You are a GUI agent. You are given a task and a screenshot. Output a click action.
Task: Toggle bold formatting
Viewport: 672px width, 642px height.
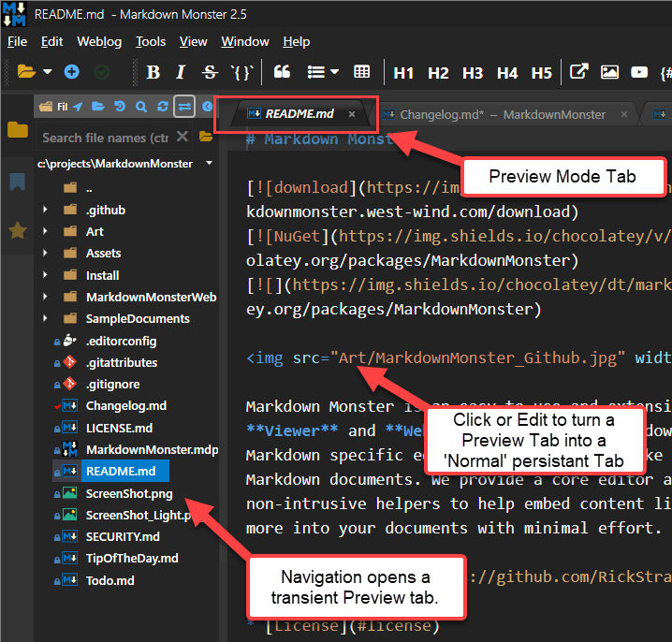click(x=153, y=72)
